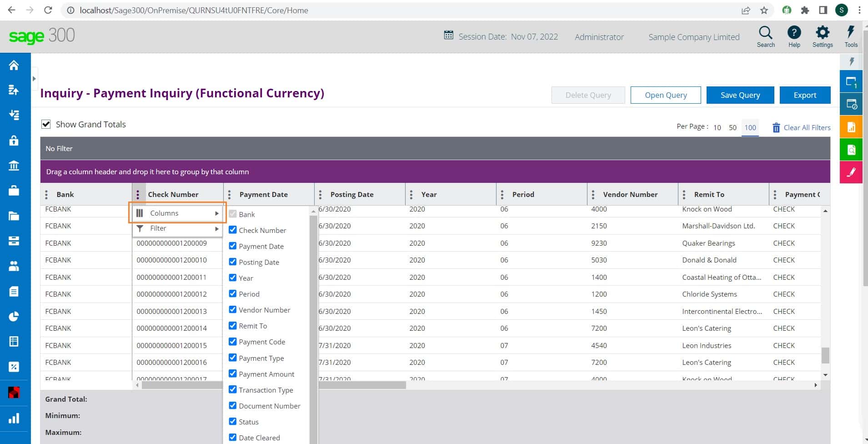The width and height of the screenshot is (868, 444).
Task: Click Clear All Filters link
Action: (802, 128)
